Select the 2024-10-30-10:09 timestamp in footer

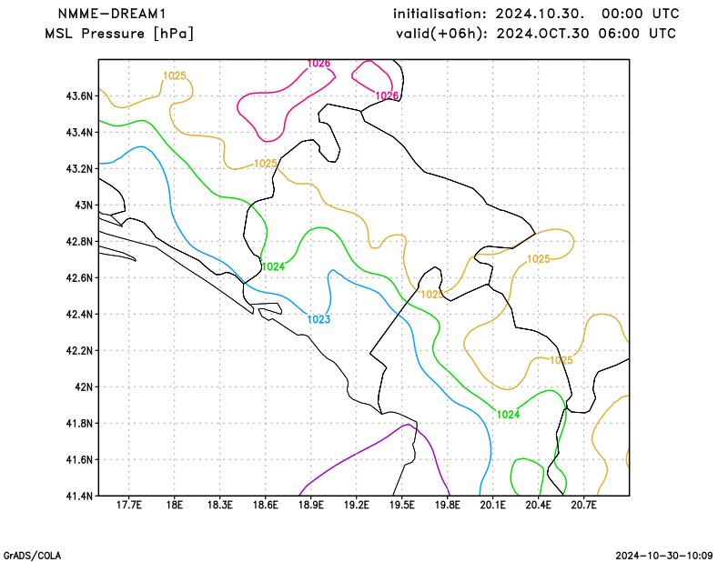[664, 556]
